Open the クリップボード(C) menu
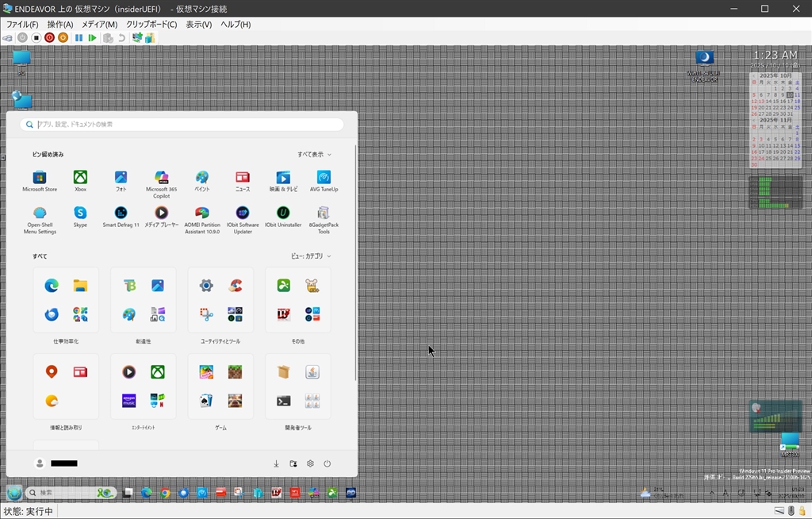The height and width of the screenshot is (519, 812). (151, 25)
